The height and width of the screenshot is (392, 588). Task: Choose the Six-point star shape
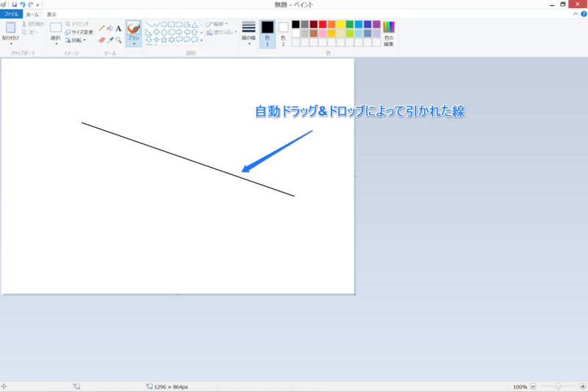click(172, 40)
